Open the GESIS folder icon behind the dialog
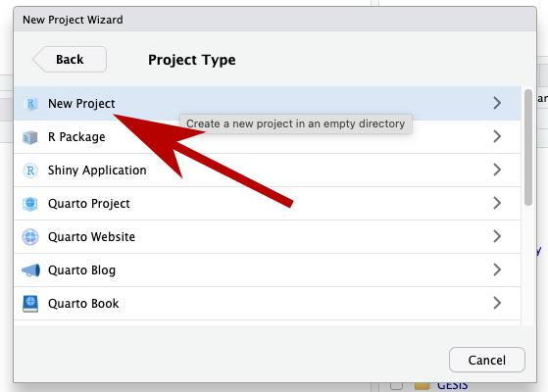The height and width of the screenshot is (392, 548). pos(422,386)
